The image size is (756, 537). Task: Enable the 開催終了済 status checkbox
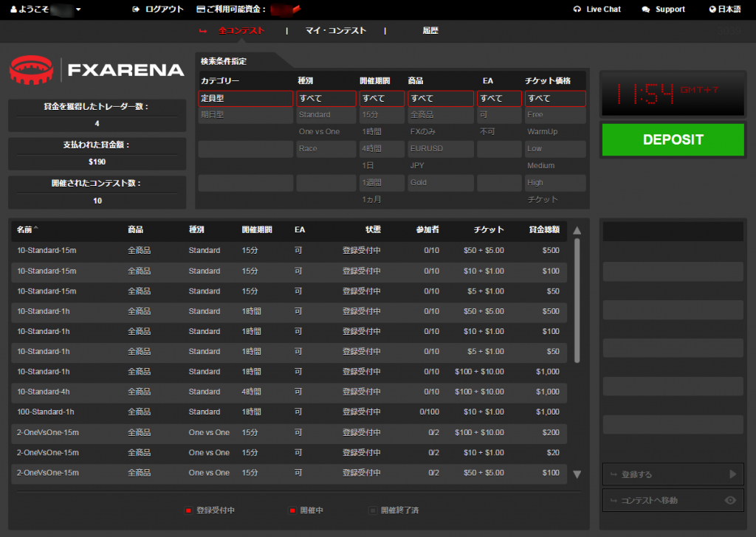[373, 510]
